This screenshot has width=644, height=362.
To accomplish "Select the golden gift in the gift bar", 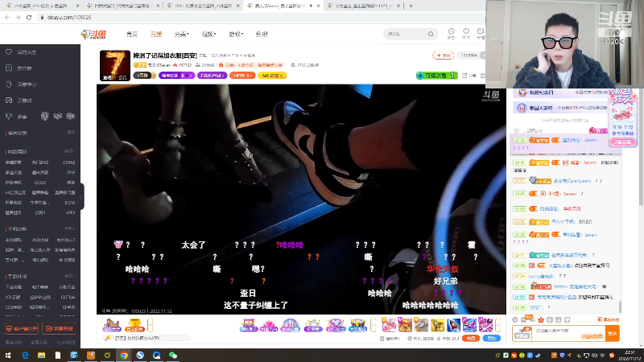I will pyautogui.click(x=437, y=325).
